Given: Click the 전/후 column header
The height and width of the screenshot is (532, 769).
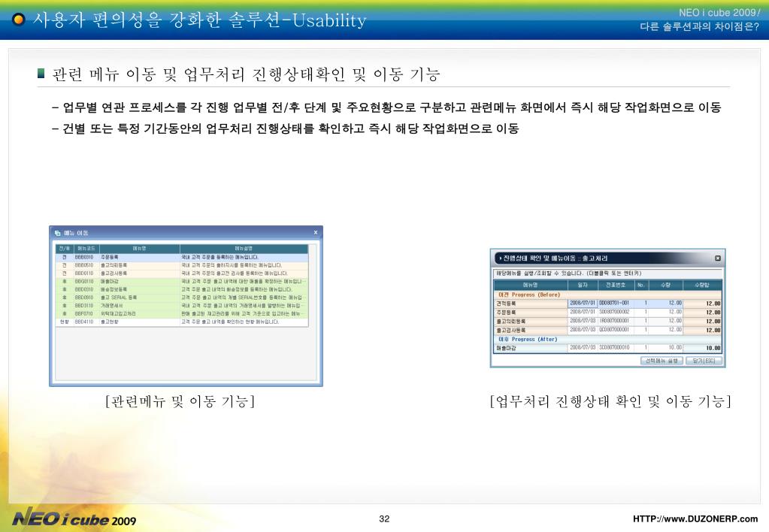Looking at the screenshot, I should click(x=64, y=249).
